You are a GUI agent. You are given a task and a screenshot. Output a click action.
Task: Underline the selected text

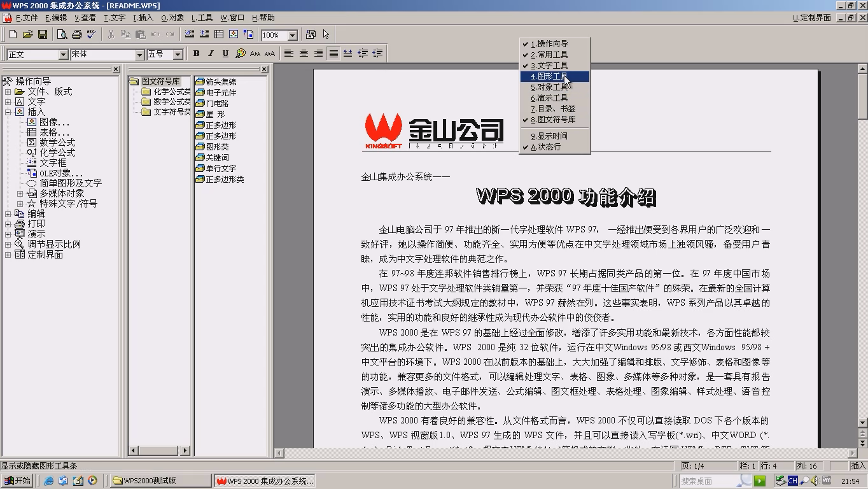click(x=225, y=53)
